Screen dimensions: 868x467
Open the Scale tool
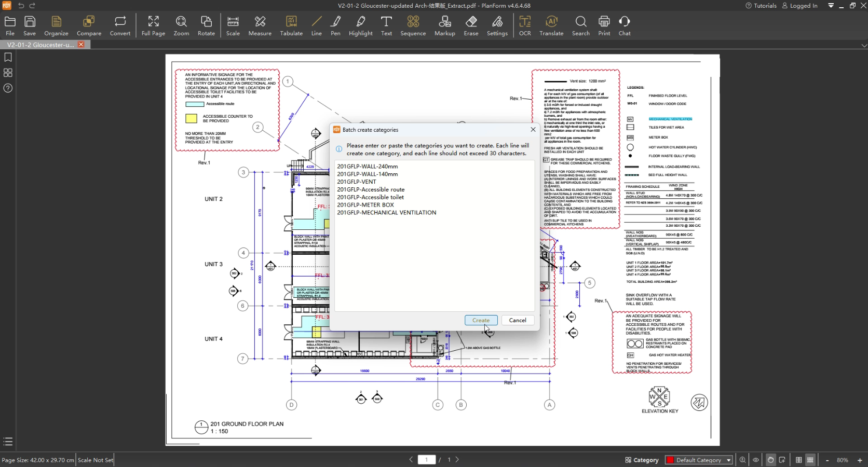[233, 26]
